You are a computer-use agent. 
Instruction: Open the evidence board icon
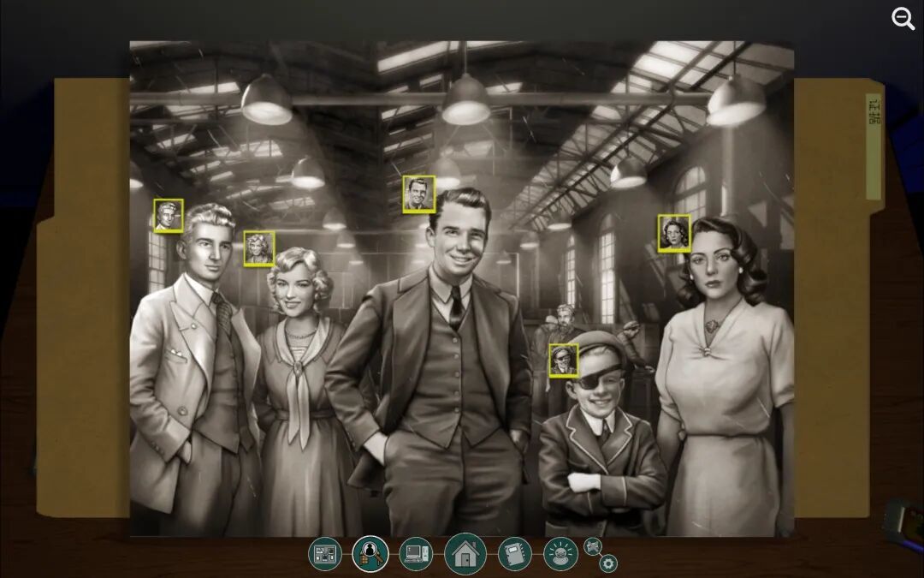[325, 553]
